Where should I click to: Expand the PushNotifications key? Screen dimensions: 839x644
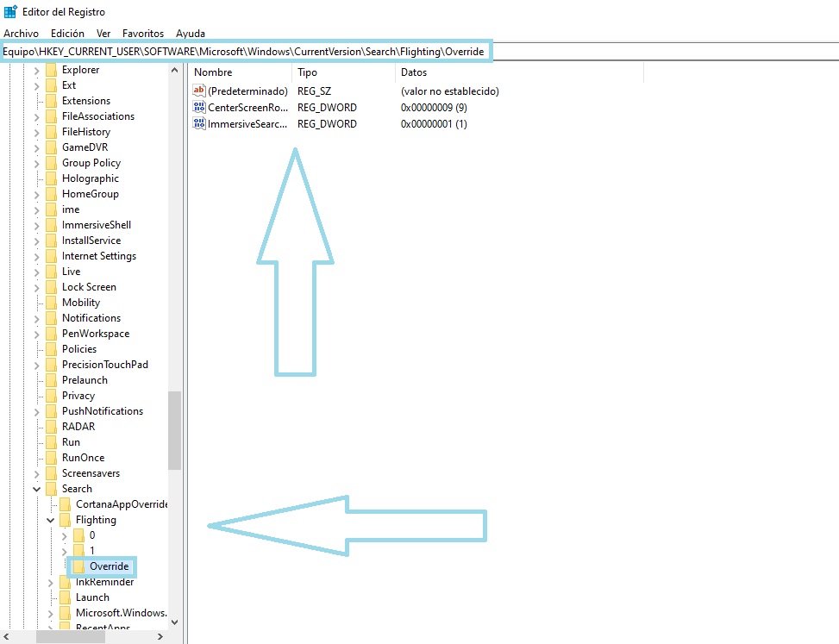(36, 411)
